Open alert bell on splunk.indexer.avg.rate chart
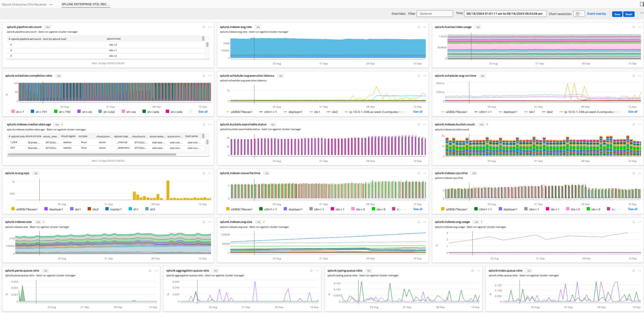644x313 pixels. click(418, 27)
